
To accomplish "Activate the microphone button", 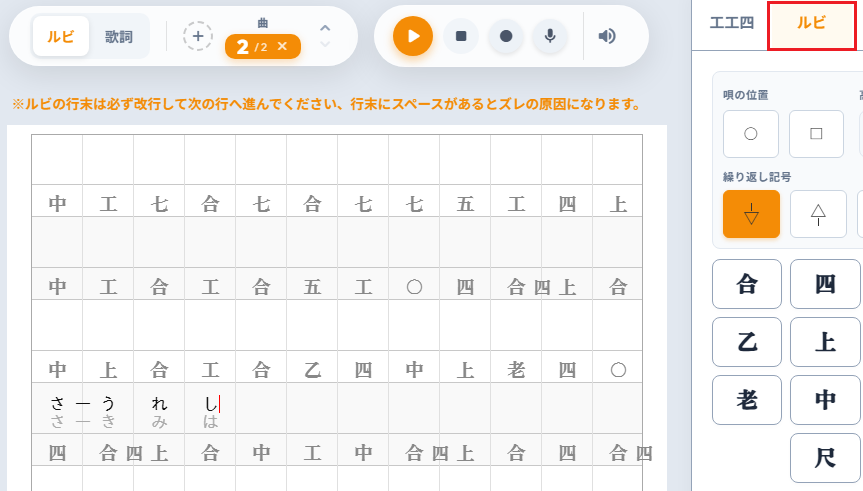I will pyautogui.click(x=550, y=36).
